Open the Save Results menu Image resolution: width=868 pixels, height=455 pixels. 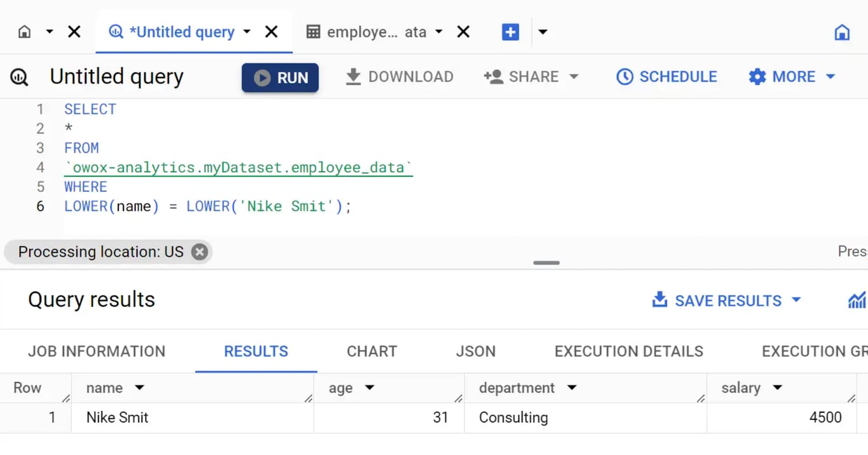[x=727, y=301]
